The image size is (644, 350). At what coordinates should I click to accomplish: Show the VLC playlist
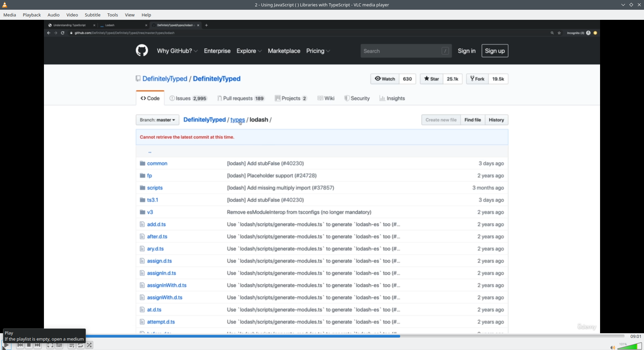coord(72,345)
